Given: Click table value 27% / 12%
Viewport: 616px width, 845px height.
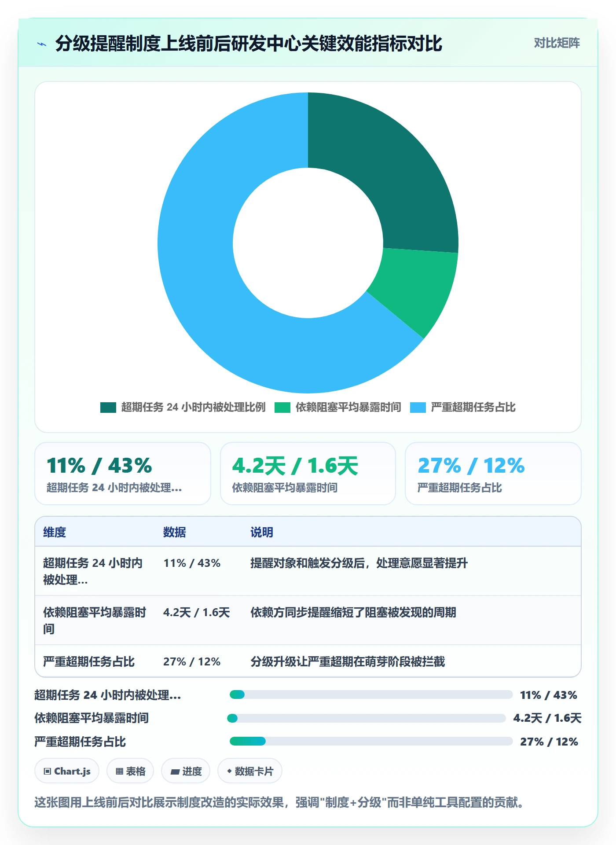Looking at the screenshot, I should 192,661.
